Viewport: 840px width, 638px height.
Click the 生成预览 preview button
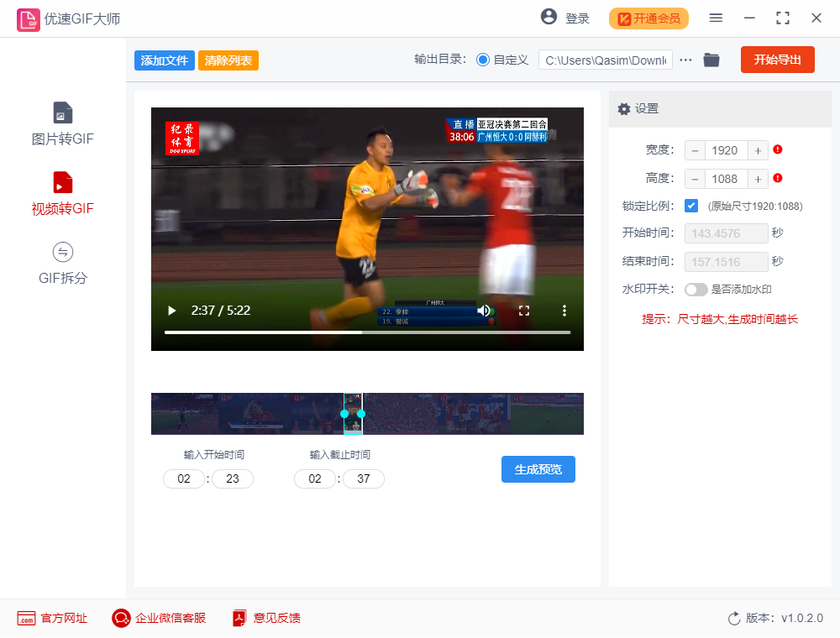coord(538,469)
